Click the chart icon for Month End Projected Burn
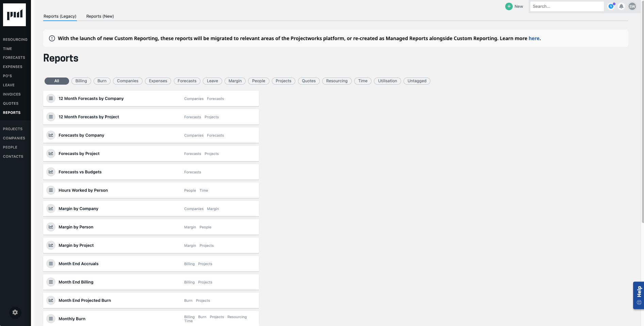This screenshot has height=326, width=644. (51, 301)
